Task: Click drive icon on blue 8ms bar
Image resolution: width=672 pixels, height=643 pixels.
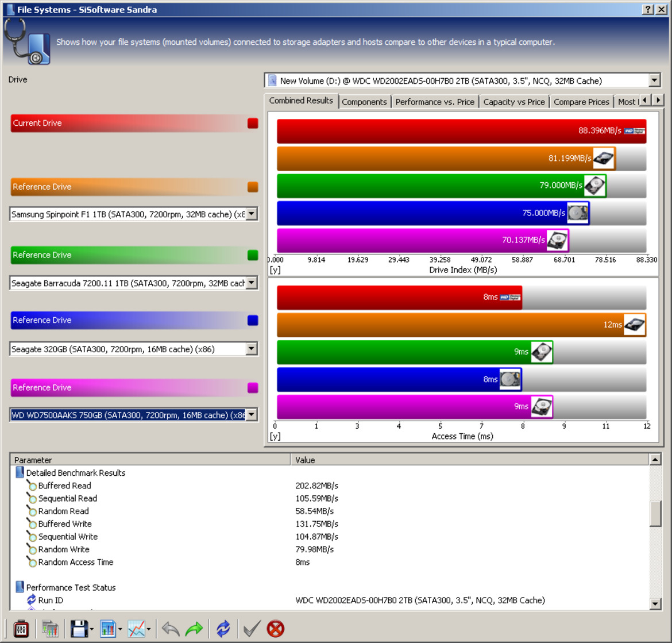Action: coord(510,379)
